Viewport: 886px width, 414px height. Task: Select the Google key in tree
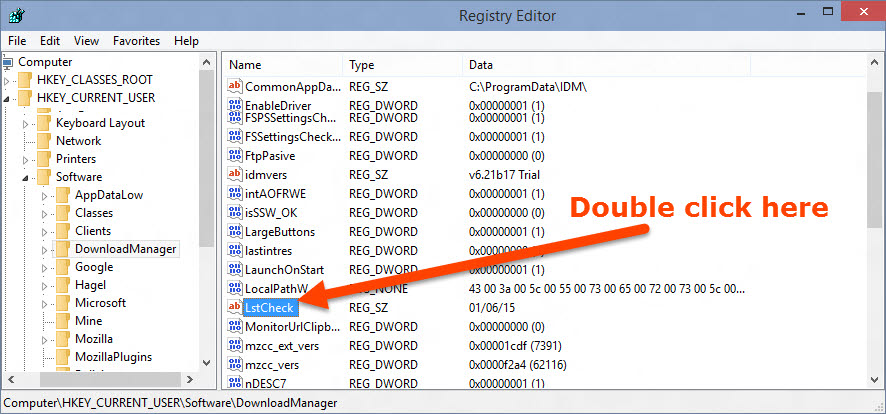point(93,267)
